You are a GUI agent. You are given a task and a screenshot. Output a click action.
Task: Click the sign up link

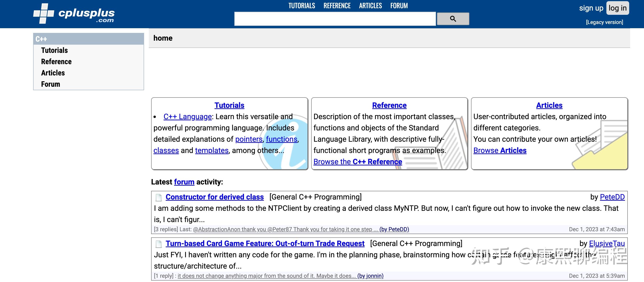coord(591,8)
